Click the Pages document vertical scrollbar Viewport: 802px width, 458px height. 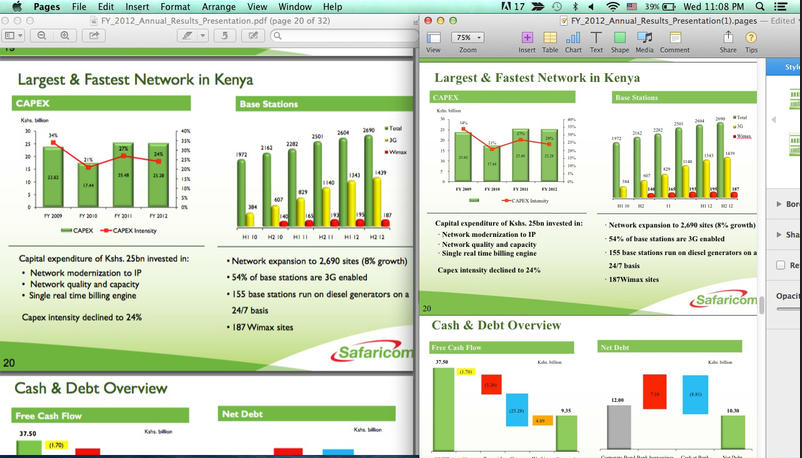[x=761, y=304]
